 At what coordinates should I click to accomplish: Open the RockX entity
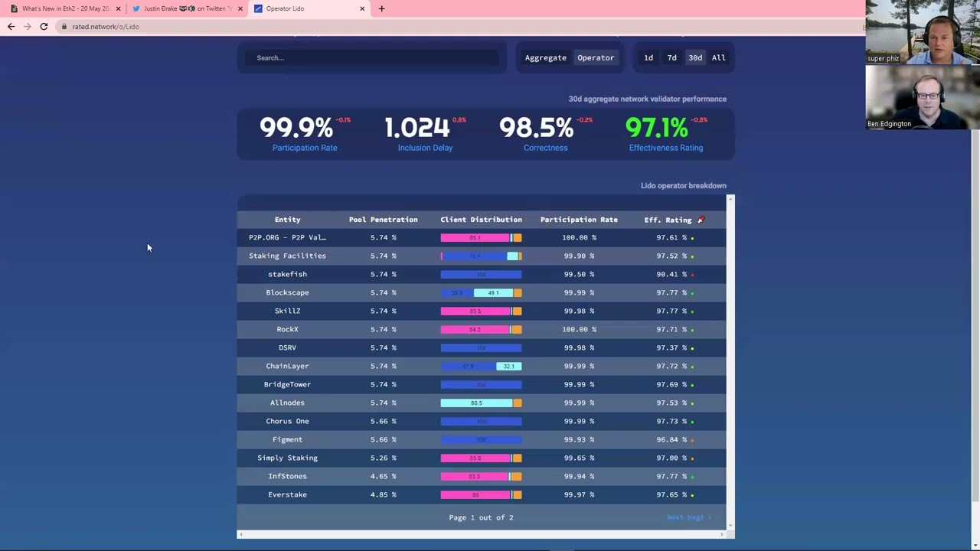point(287,329)
